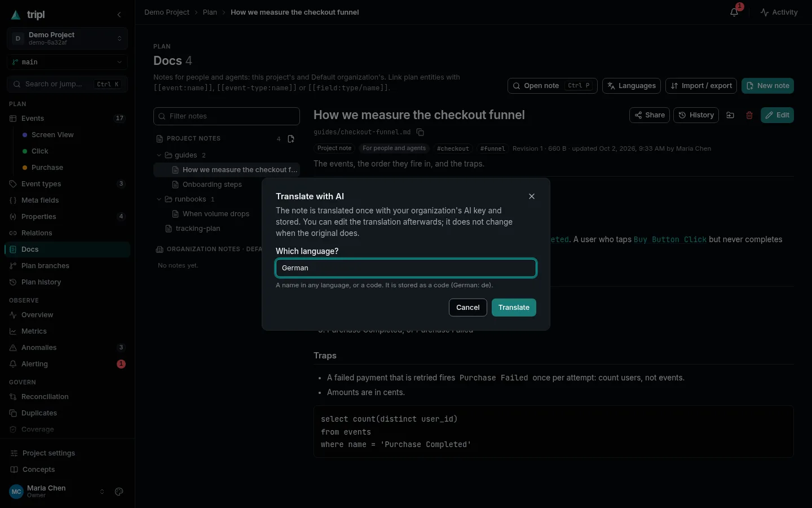Collapse the sidebar with the chevron icon
Screen dimensions: 812x508
119,15
